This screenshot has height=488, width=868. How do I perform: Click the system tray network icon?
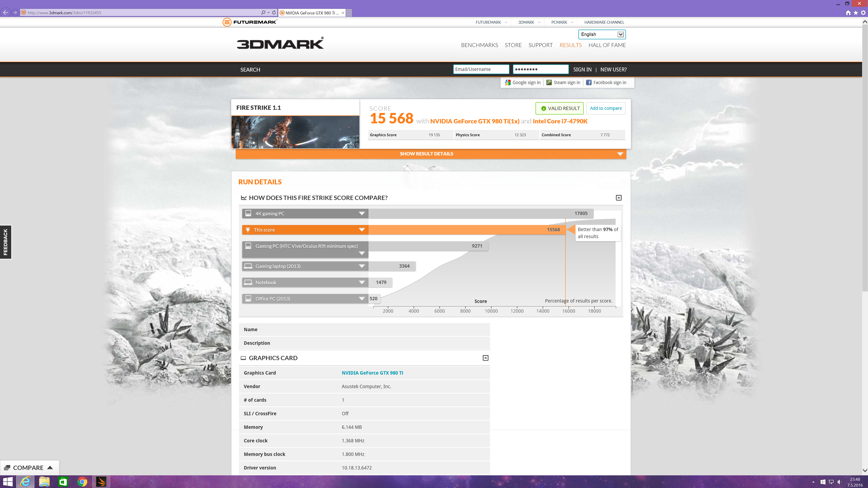(831, 482)
